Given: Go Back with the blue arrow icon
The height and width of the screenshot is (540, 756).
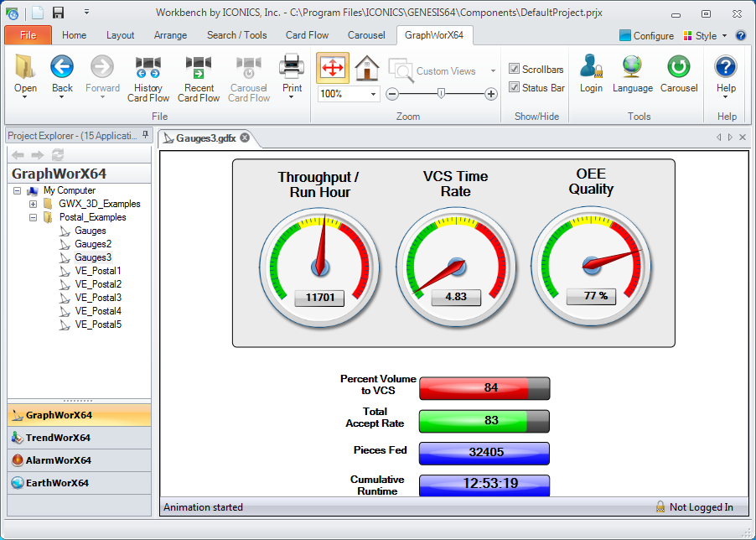Looking at the screenshot, I should 62,66.
